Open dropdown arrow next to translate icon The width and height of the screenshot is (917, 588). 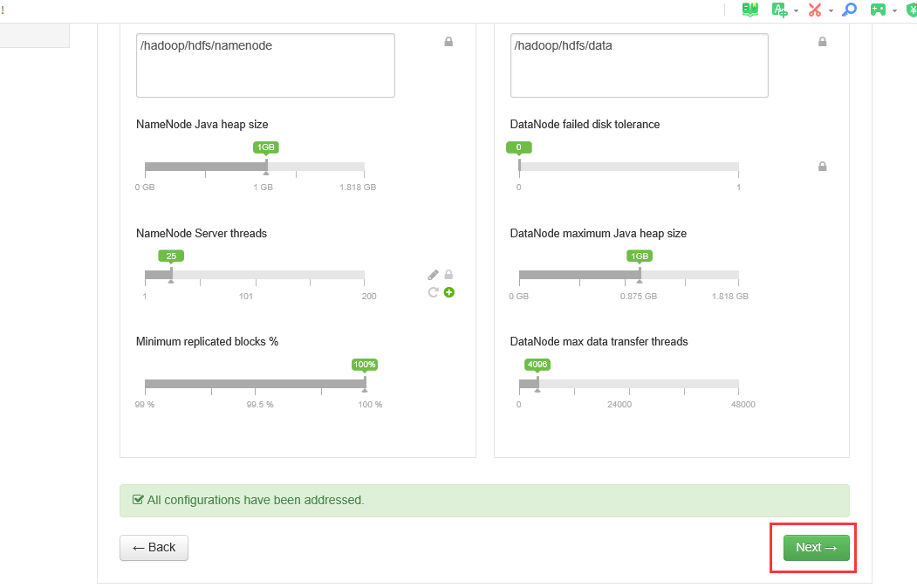tap(796, 10)
